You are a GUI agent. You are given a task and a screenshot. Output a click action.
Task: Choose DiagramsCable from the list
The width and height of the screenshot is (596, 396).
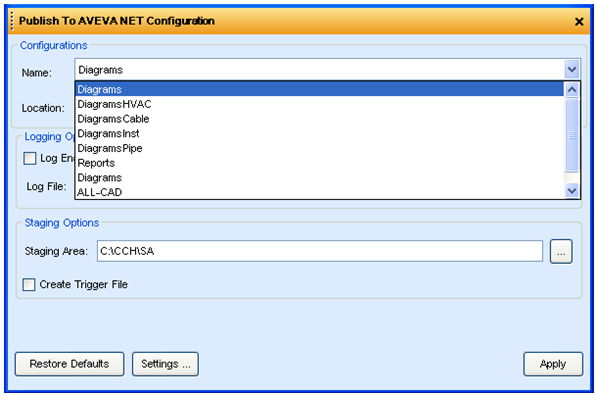tap(320, 119)
